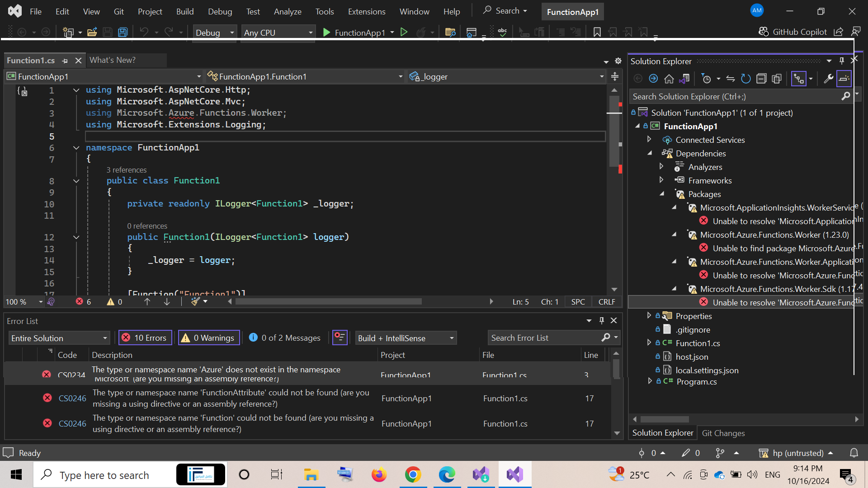Viewport: 868px width, 488px height.
Task: Click the Solution Explorer horizontal scrollbar thumb
Action: coord(664,419)
